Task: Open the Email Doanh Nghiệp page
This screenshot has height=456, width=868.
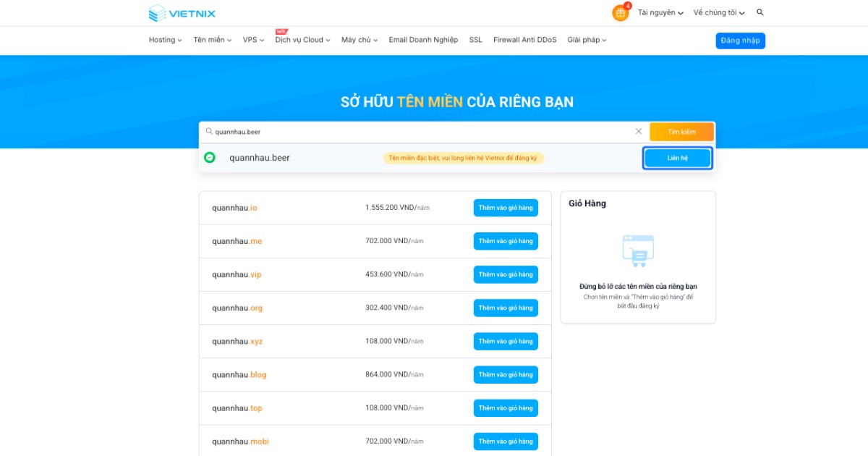Action: coord(422,40)
